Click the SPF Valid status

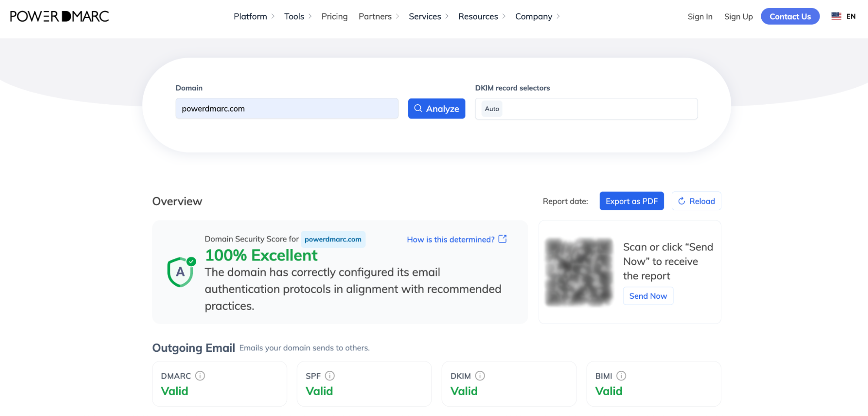click(x=319, y=391)
